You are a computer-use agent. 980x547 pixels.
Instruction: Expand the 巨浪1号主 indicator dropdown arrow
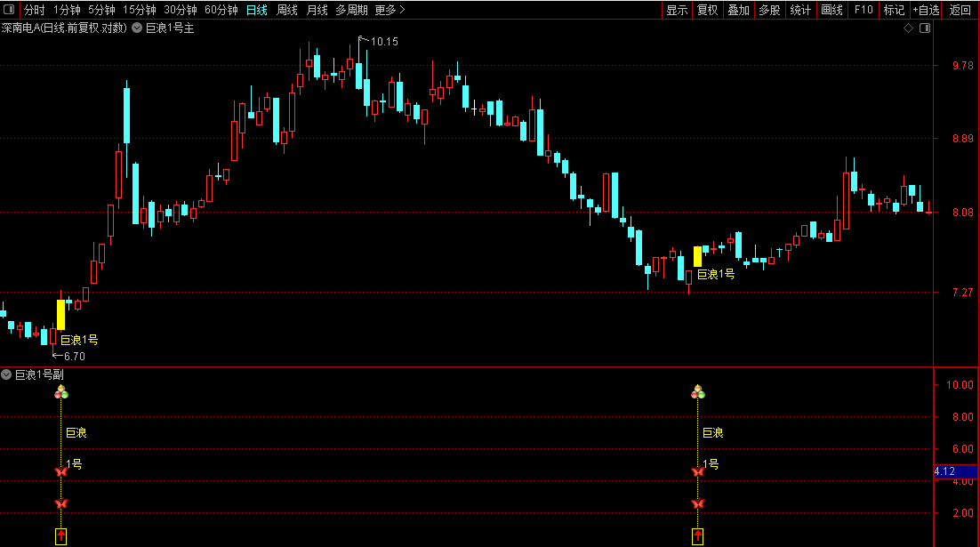[137, 28]
